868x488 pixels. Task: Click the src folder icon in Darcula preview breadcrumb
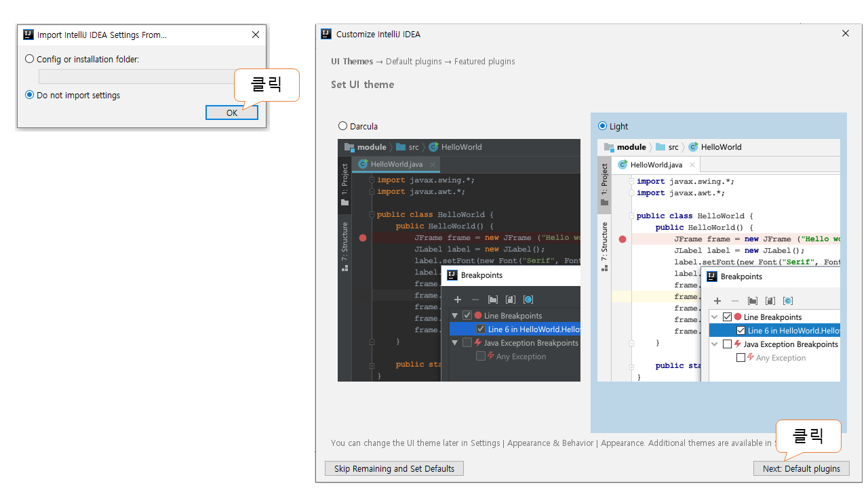point(401,147)
